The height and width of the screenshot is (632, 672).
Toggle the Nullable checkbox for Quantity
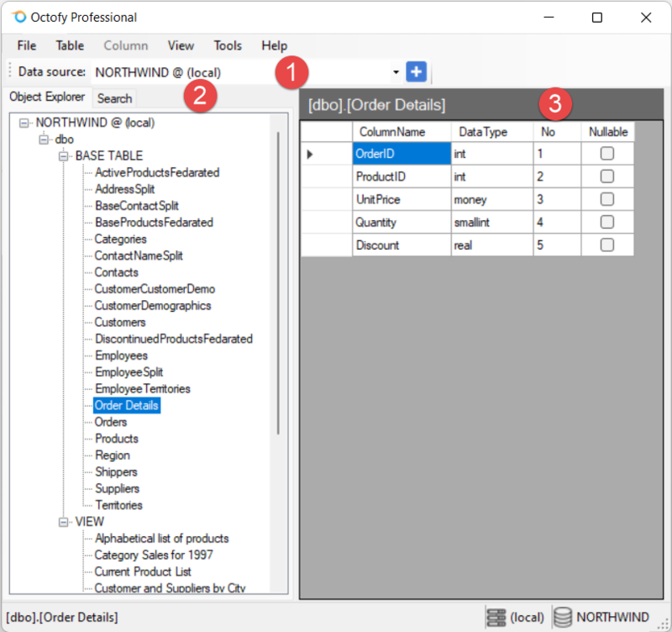607,222
